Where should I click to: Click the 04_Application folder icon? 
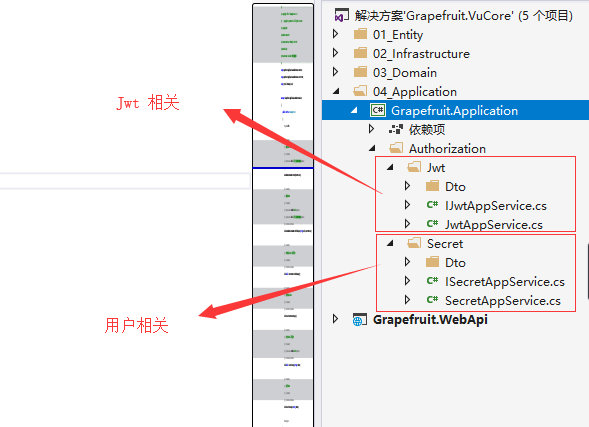(360, 91)
